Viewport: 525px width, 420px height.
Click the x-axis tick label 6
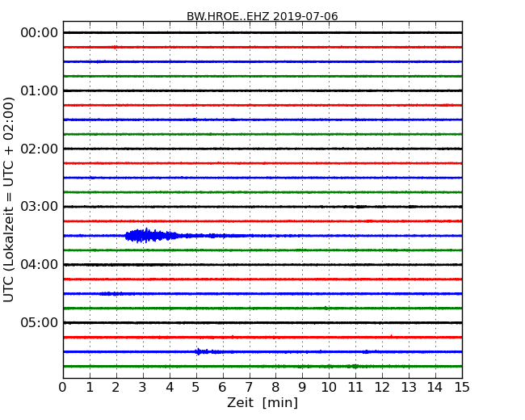point(222,388)
